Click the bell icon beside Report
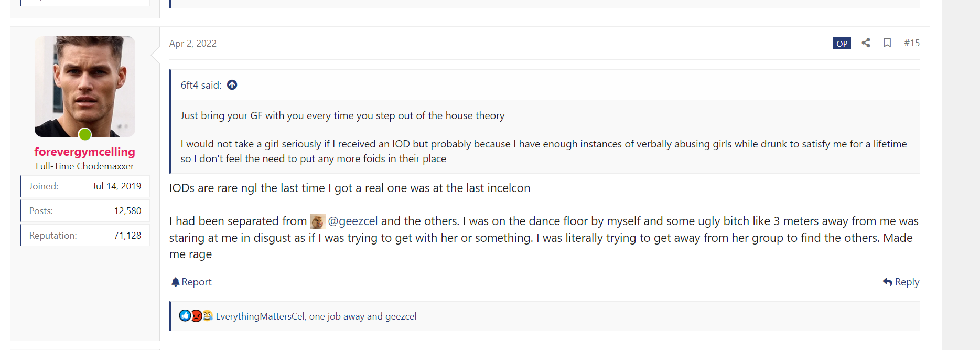The height and width of the screenshot is (350, 980). coord(175,282)
